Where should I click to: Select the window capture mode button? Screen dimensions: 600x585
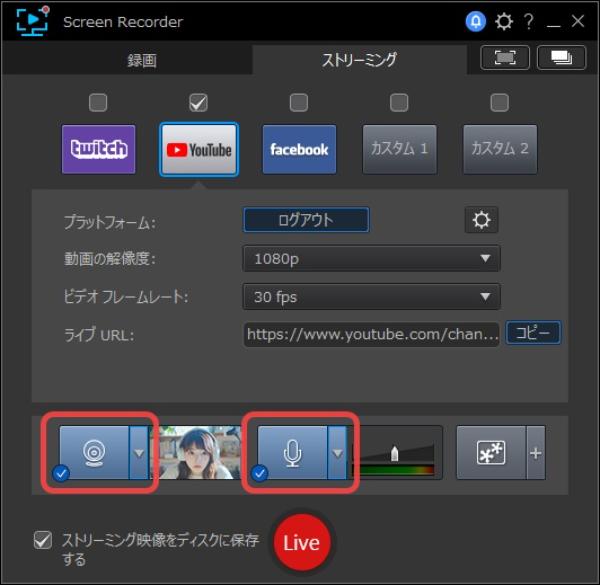click(561, 58)
